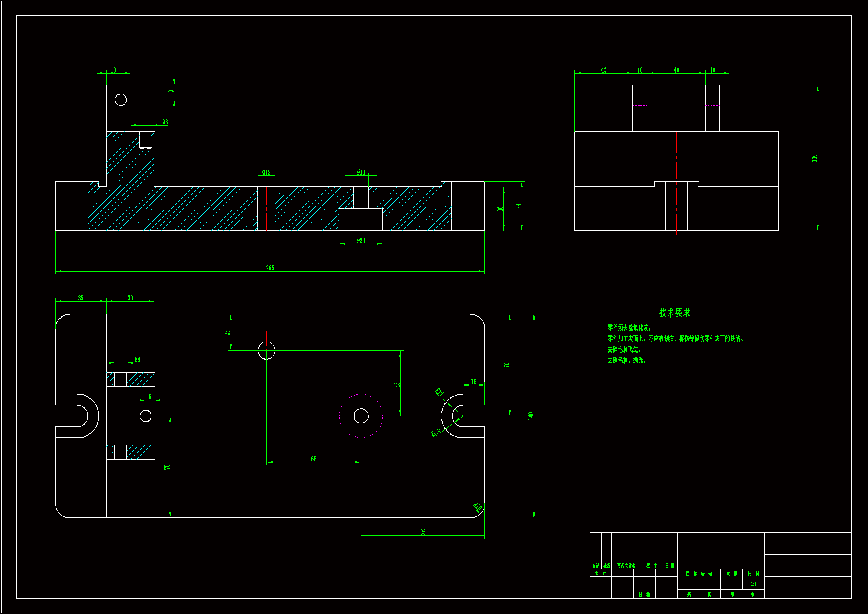This screenshot has height=614, width=868.
Task: Click the R7.5 radius label
Action: tap(435, 432)
